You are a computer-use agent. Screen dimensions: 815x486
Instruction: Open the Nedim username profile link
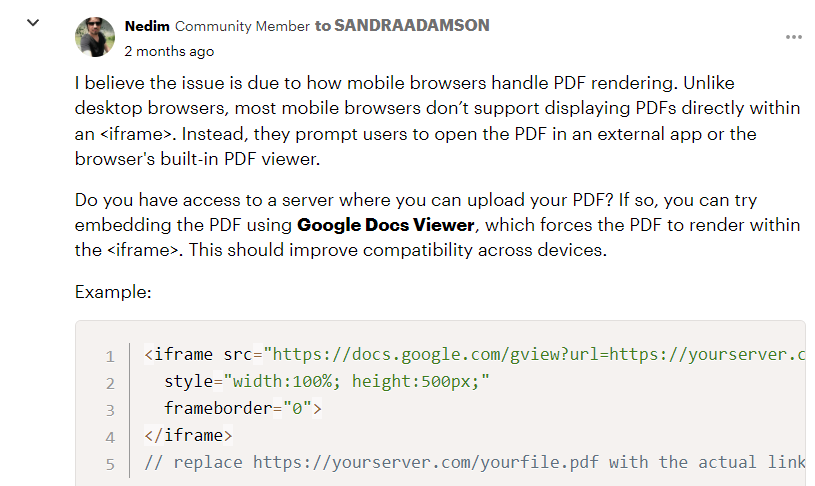[148, 26]
